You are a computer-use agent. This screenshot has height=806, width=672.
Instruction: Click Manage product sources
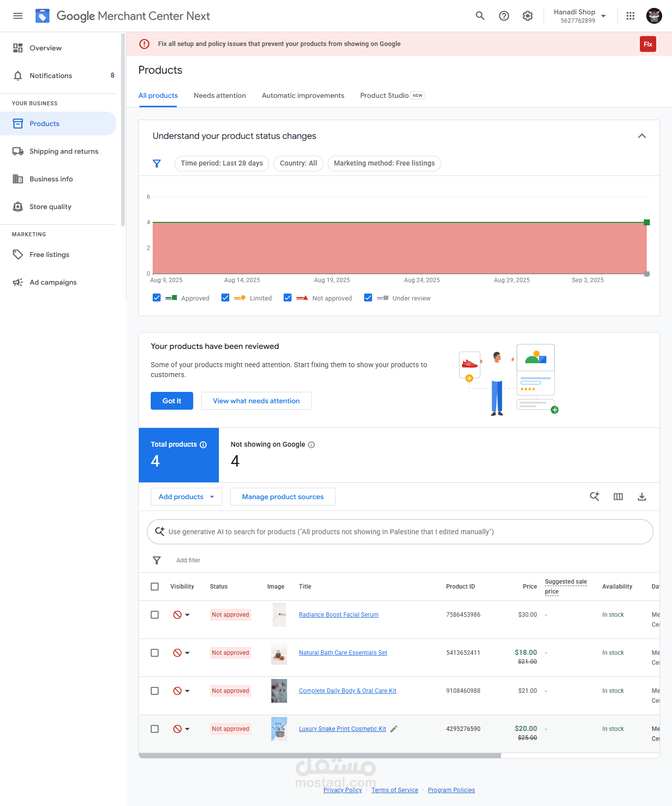point(283,497)
